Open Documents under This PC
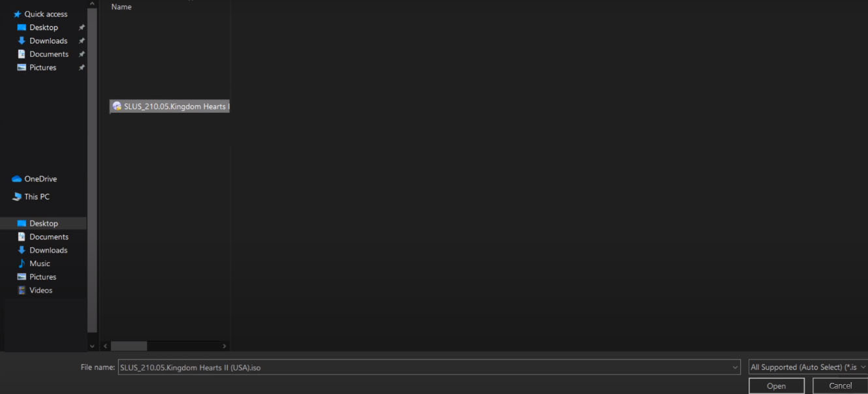 point(48,237)
